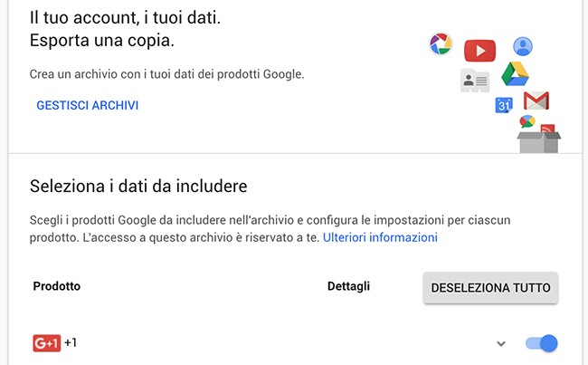This screenshot has width=588, height=365.
Task: Click the red YouTube play icon
Action: click(x=479, y=51)
